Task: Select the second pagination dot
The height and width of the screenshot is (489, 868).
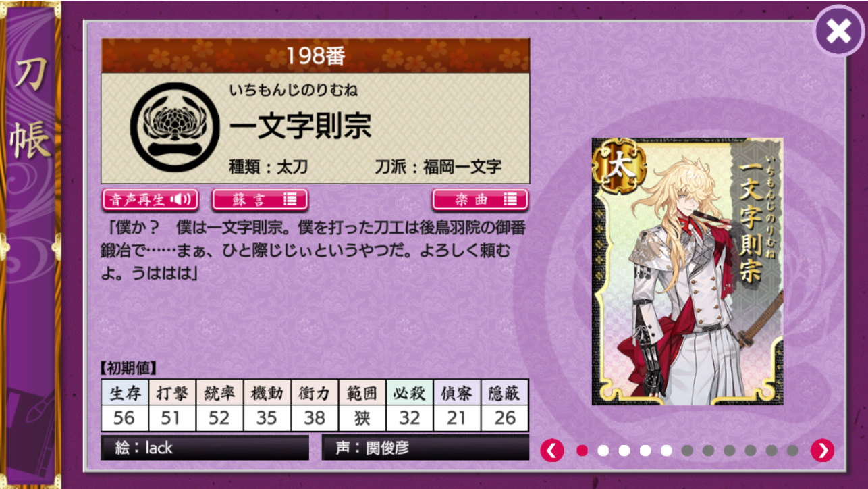Action: (x=603, y=451)
